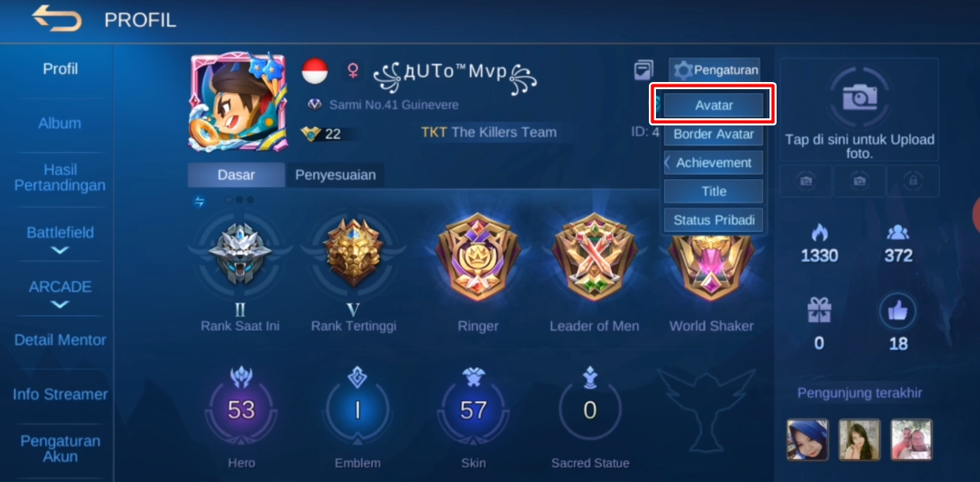The image size is (980, 482).
Task: Collapse the Pengaturan dropdown menu
Action: 714,69
